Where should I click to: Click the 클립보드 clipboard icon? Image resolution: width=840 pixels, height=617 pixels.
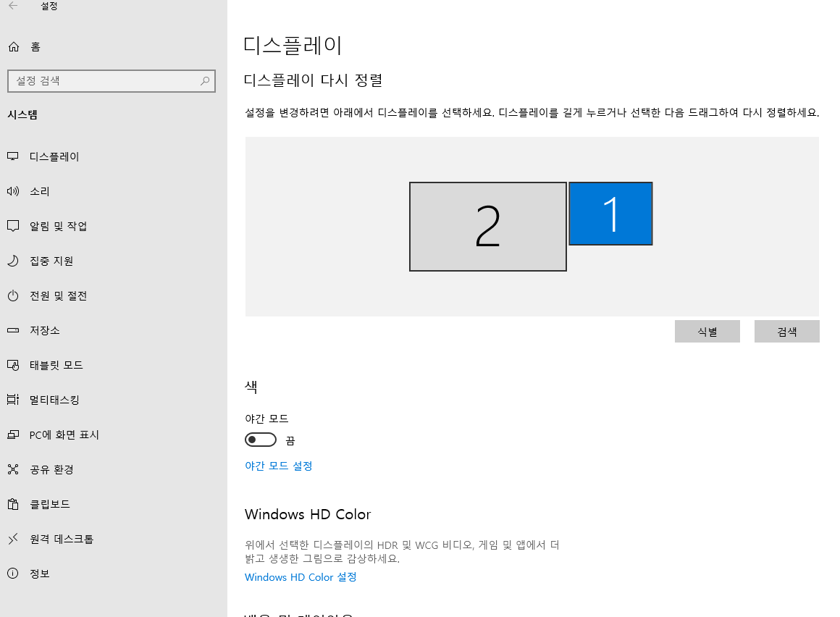(x=13, y=504)
